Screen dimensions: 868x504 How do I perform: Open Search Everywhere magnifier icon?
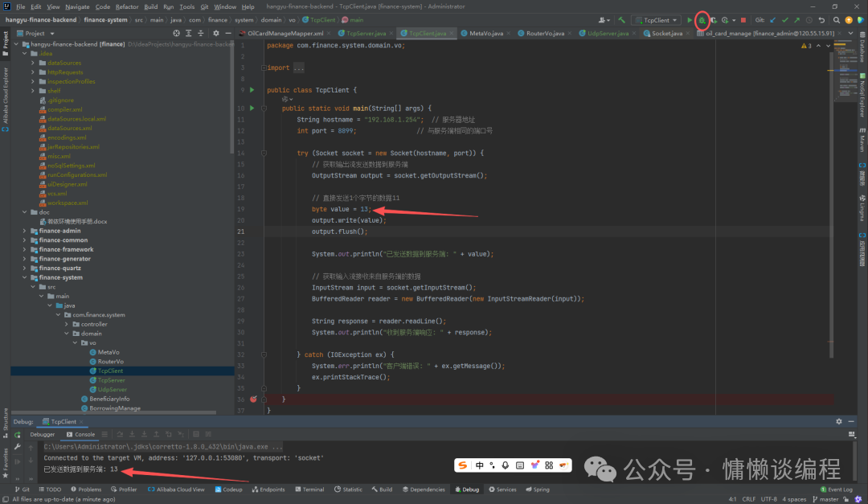coord(837,20)
